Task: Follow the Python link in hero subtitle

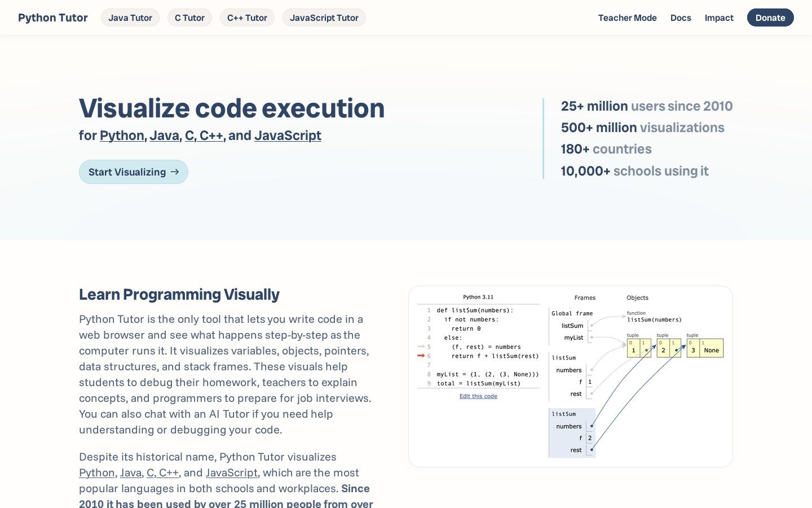Action: click(122, 135)
